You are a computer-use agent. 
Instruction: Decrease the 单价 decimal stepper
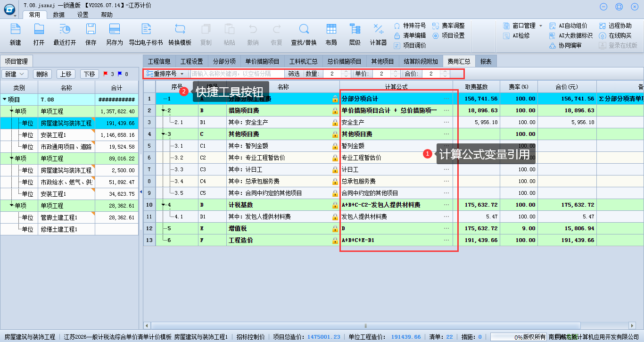tap(396, 76)
